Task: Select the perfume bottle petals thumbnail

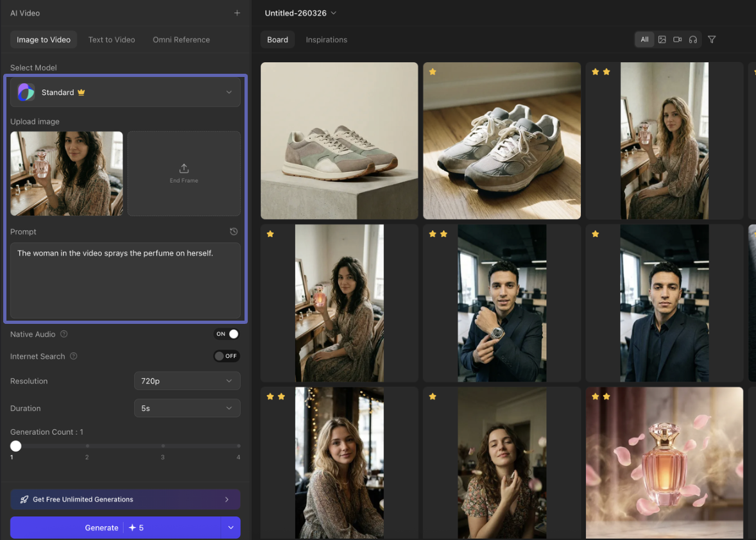Action: [664, 462]
